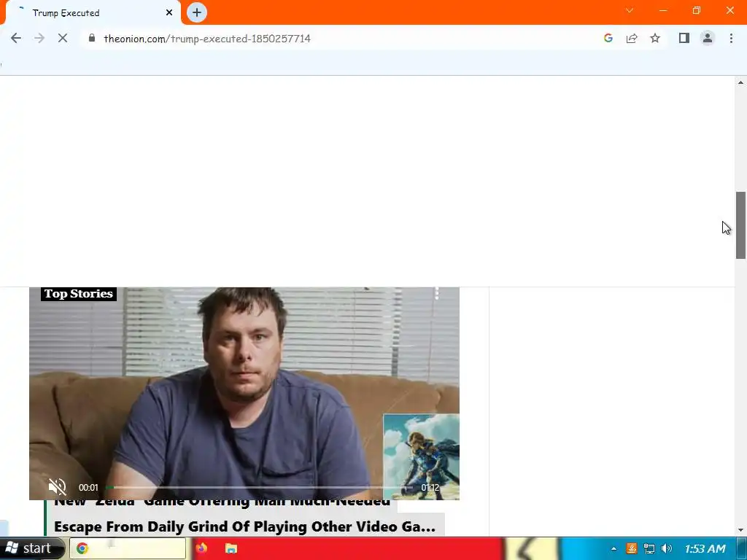Click the page vertical scrollbar thumb
747x560 pixels.
(740, 225)
